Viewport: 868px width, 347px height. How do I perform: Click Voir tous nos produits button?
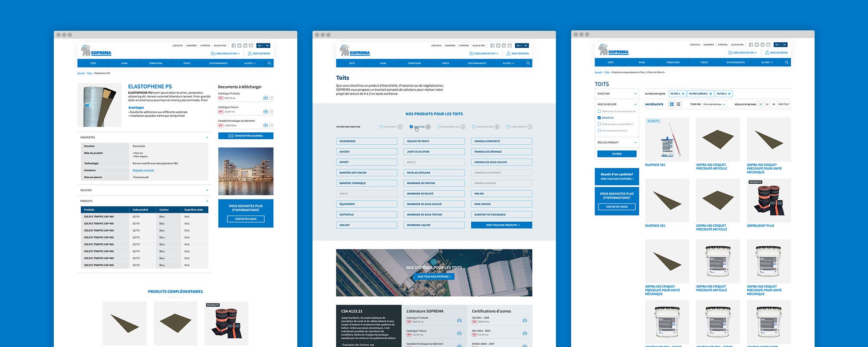501,225
